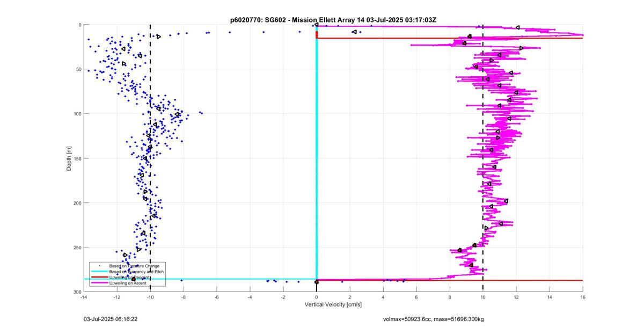Click y-axis tick label '100'
Screen dimensions: 644x328
78,114
